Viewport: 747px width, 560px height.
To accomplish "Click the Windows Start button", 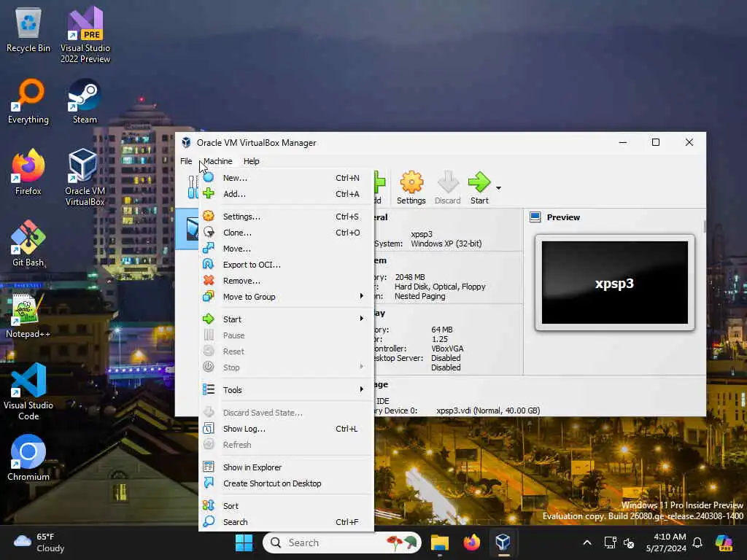I will coord(244,542).
